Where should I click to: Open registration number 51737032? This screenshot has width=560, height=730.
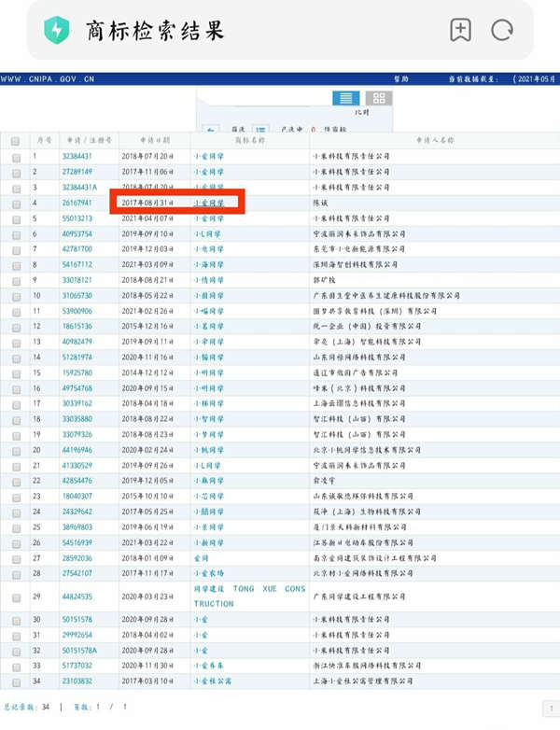pyautogui.click(x=77, y=666)
